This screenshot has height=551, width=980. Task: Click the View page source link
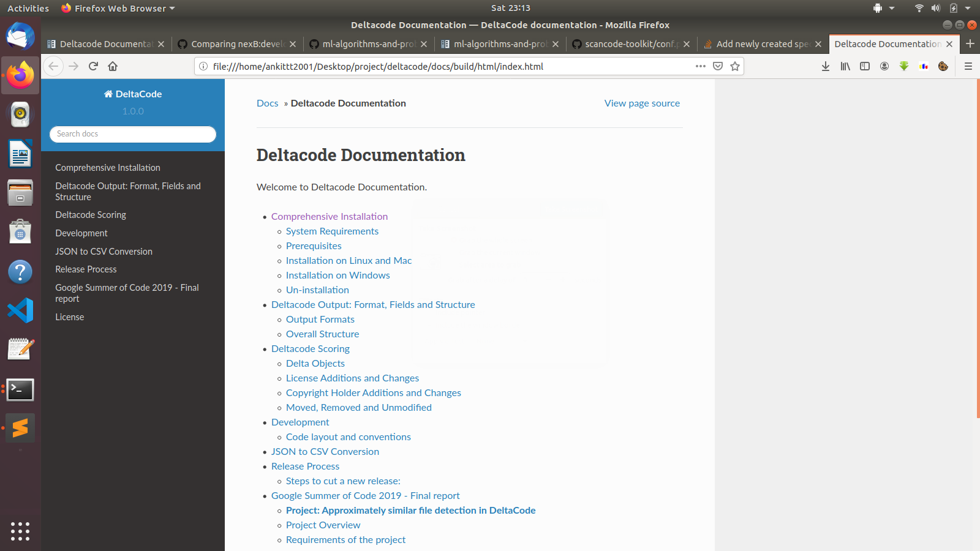(x=642, y=103)
